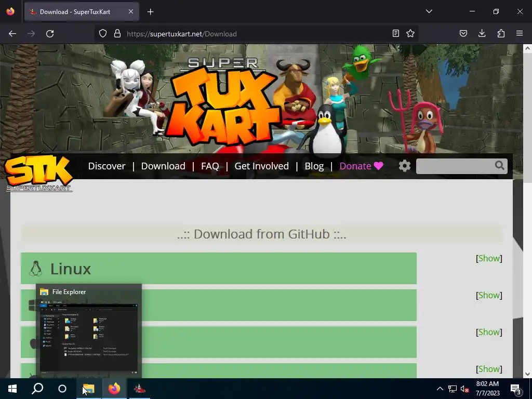Open Cortana circle icon on taskbar

[62, 389]
